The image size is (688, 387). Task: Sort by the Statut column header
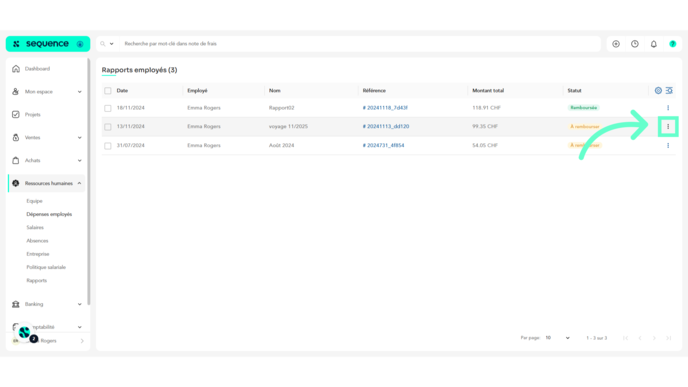[574, 90]
